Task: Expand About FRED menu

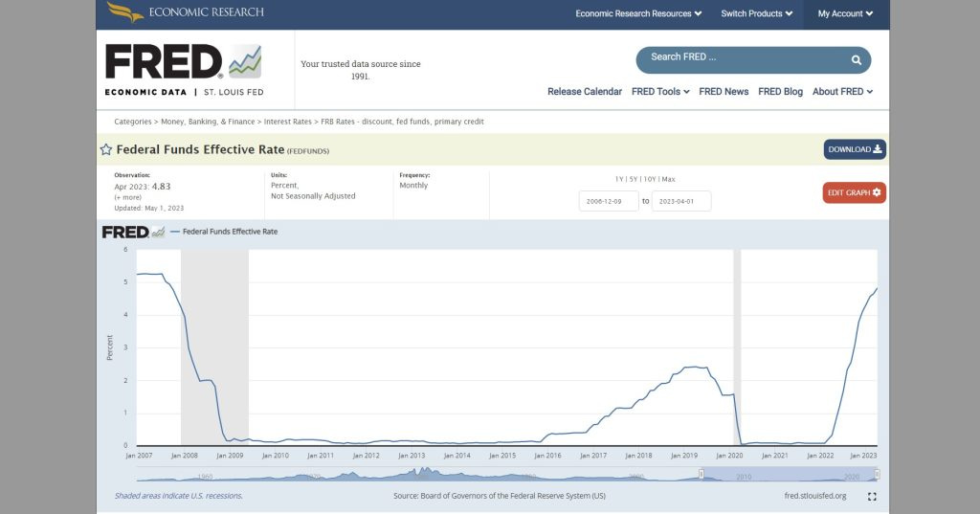Action: click(x=842, y=91)
